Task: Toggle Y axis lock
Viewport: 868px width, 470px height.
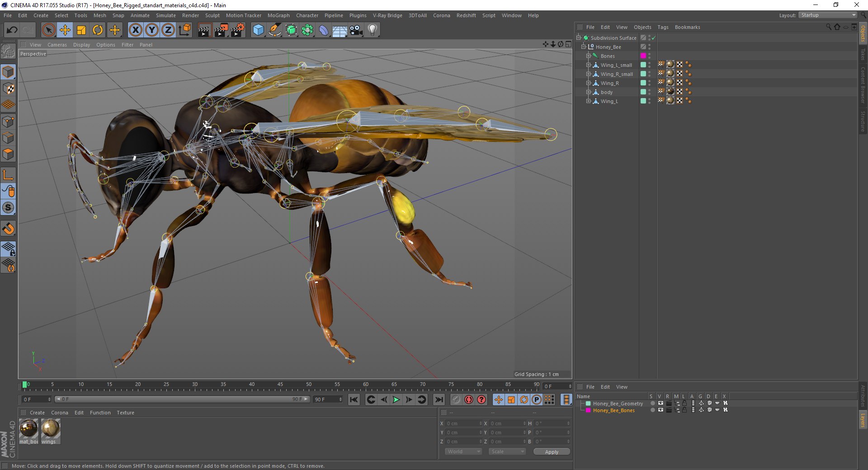Action: click(151, 30)
